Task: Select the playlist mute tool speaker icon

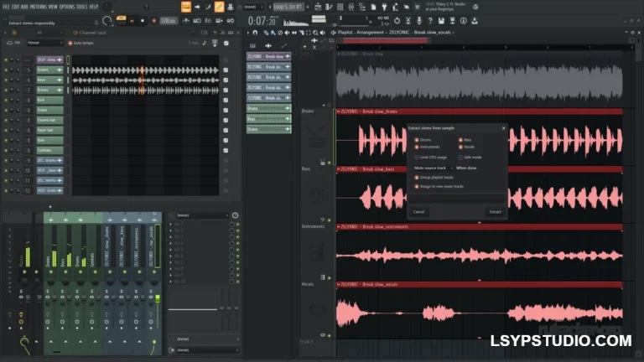Action: (x=287, y=33)
